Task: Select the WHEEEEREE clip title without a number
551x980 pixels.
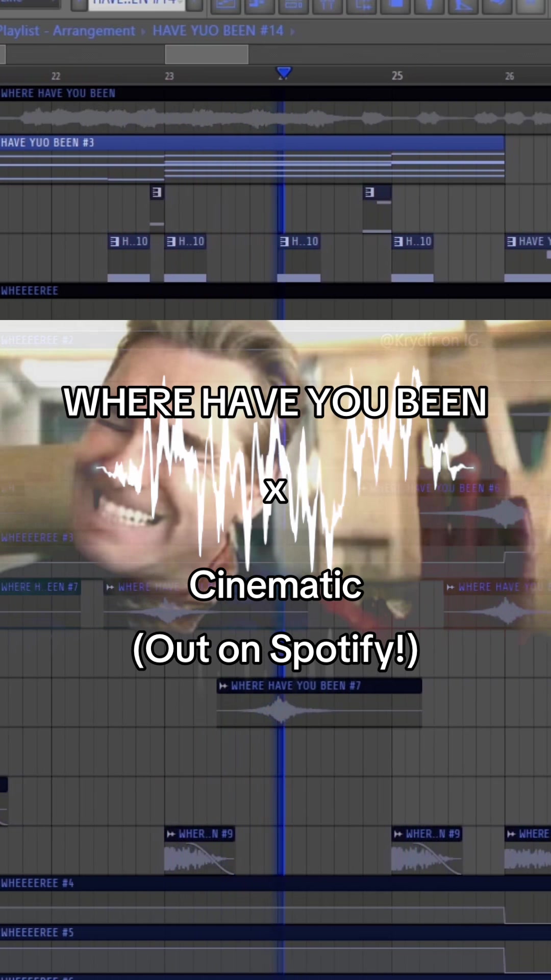Action: pyautogui.click(x=30, y=291)
